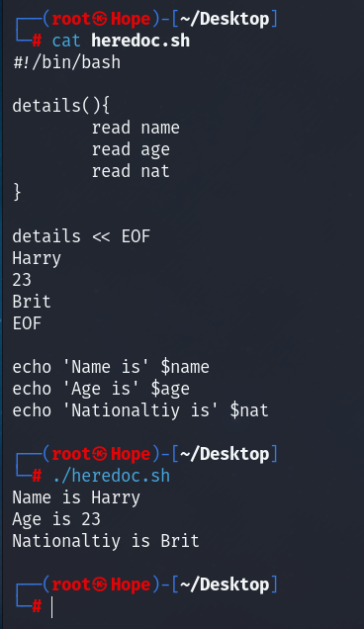Click the $nat variable in echo line
364x629 pixels.
[x=249, y=410]
